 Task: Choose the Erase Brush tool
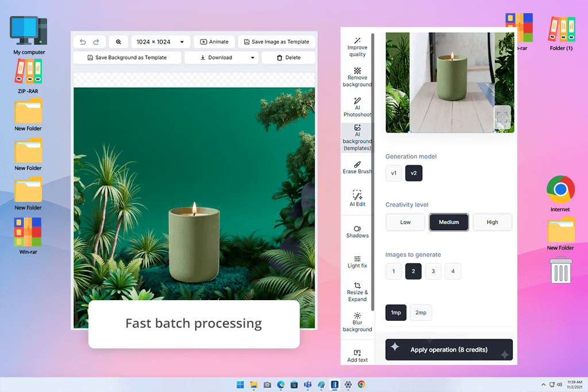[357, 168]
